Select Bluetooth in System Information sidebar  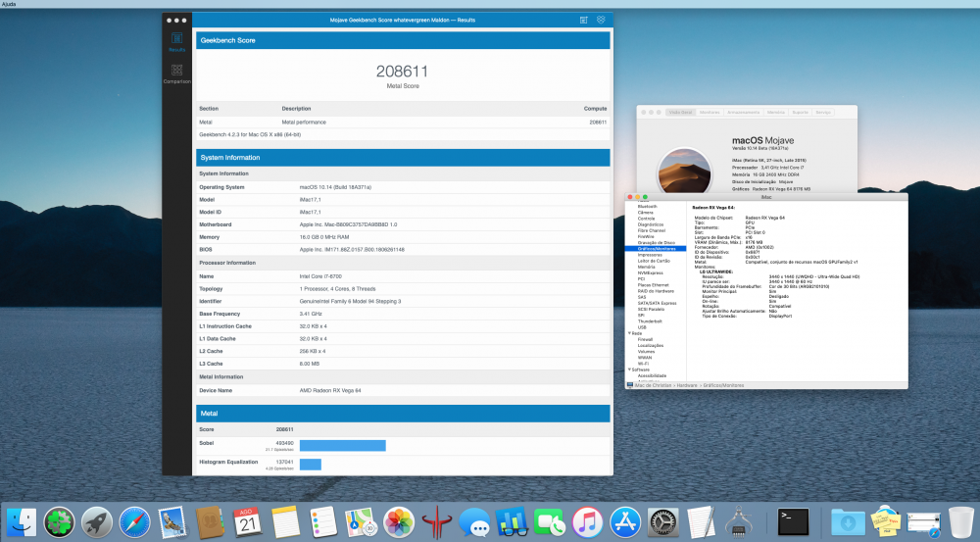coord(647,206)
